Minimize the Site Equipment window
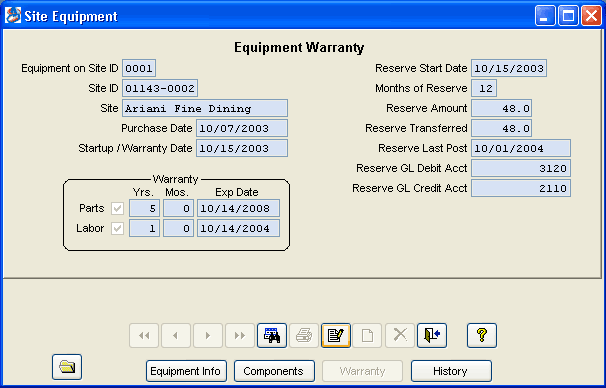Screen dimensions: 606x388 [x=545, y=16]
